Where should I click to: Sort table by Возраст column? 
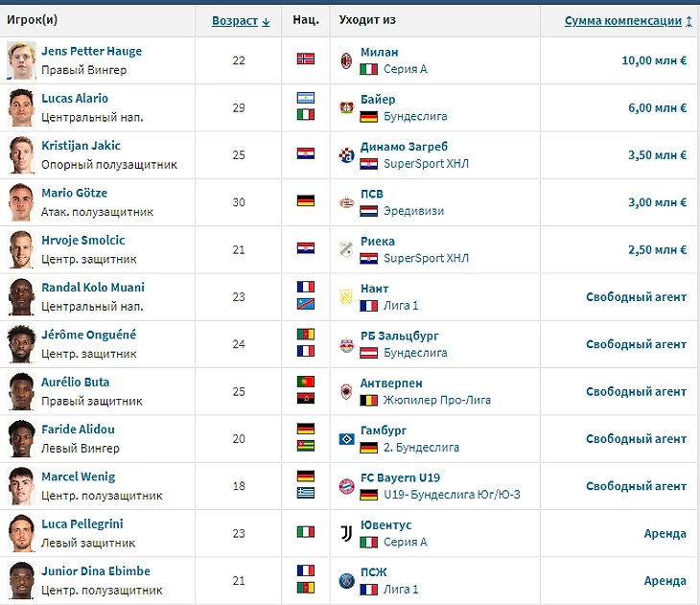click(x=240, y=20)
